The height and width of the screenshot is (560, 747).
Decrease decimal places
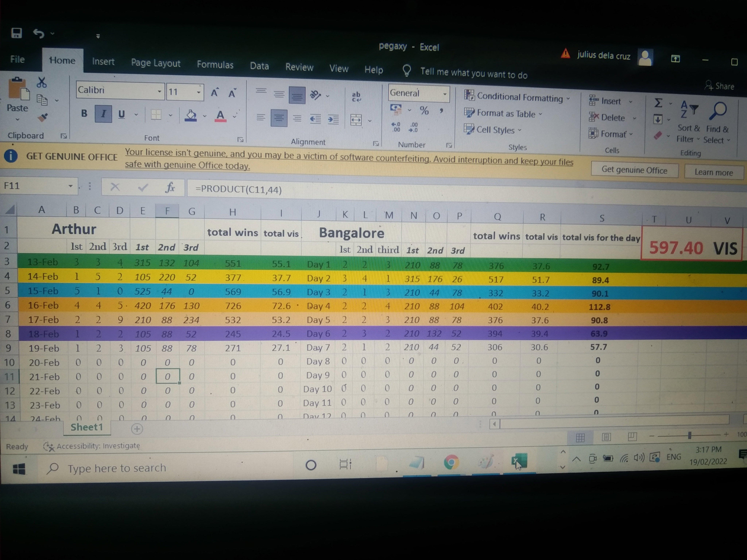[413, 128]
